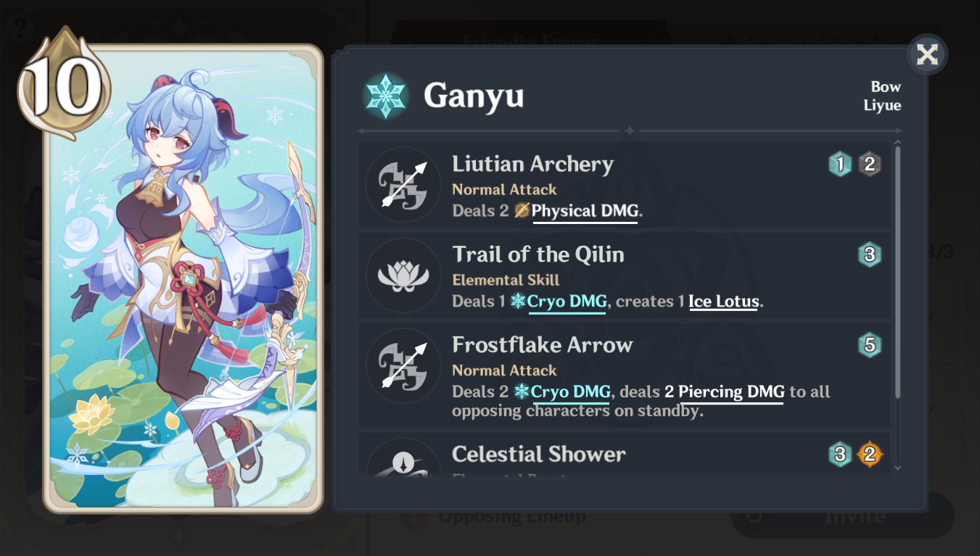Screen dimensions: 980x556
Task: Open the Piercing DMG keyword link
Action: tap(731, 392)
